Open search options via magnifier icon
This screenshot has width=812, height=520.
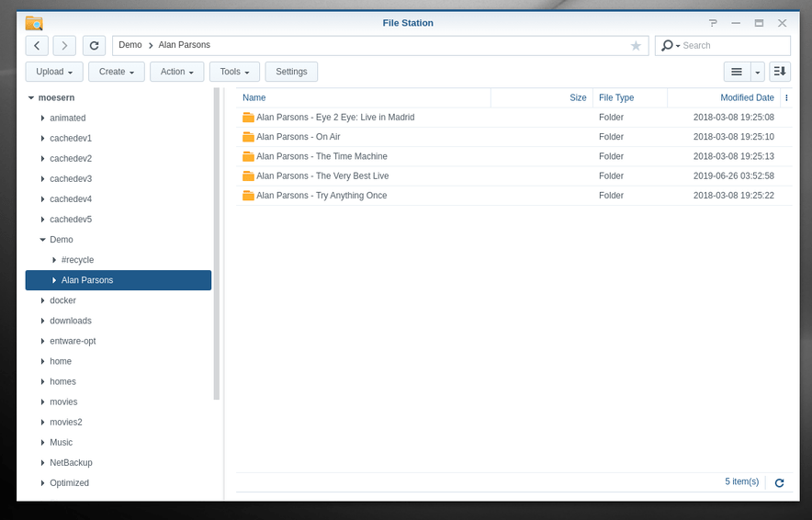click(x=671, y=46)
